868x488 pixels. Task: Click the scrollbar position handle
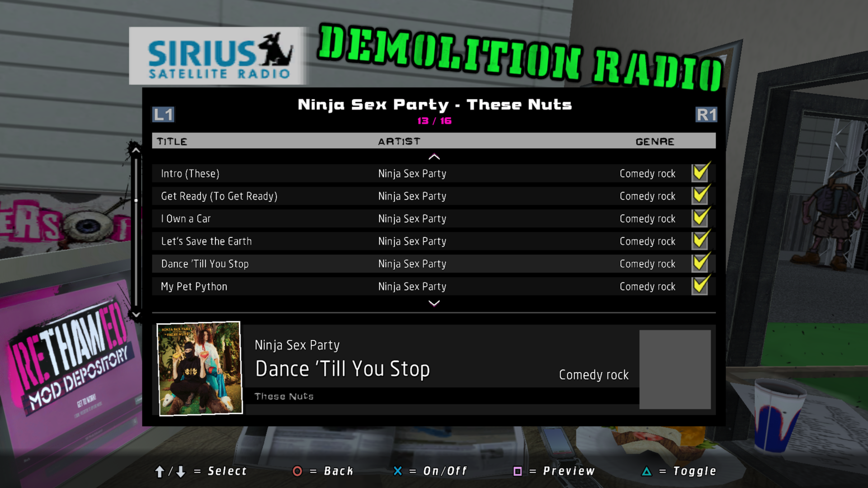point(136,200)
